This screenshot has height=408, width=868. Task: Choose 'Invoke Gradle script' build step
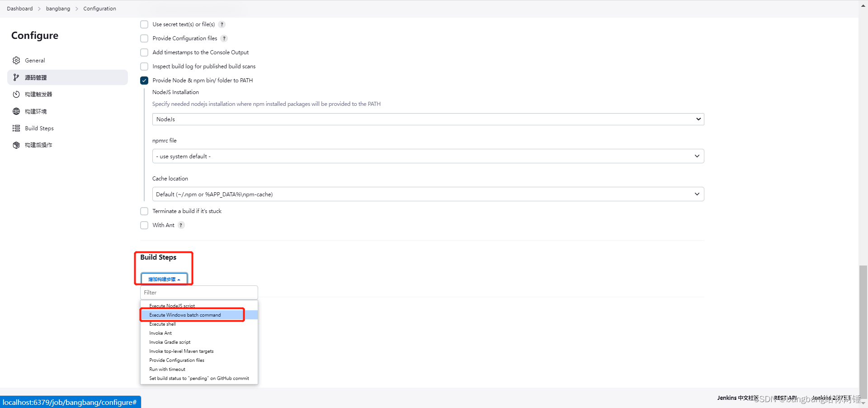[x=170, y=342]
